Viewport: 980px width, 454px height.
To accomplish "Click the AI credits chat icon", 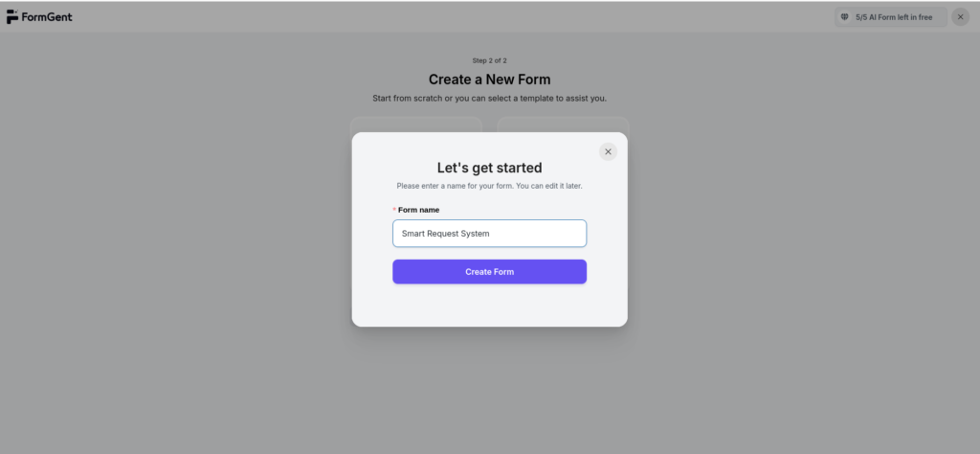I will pos(844,17).
